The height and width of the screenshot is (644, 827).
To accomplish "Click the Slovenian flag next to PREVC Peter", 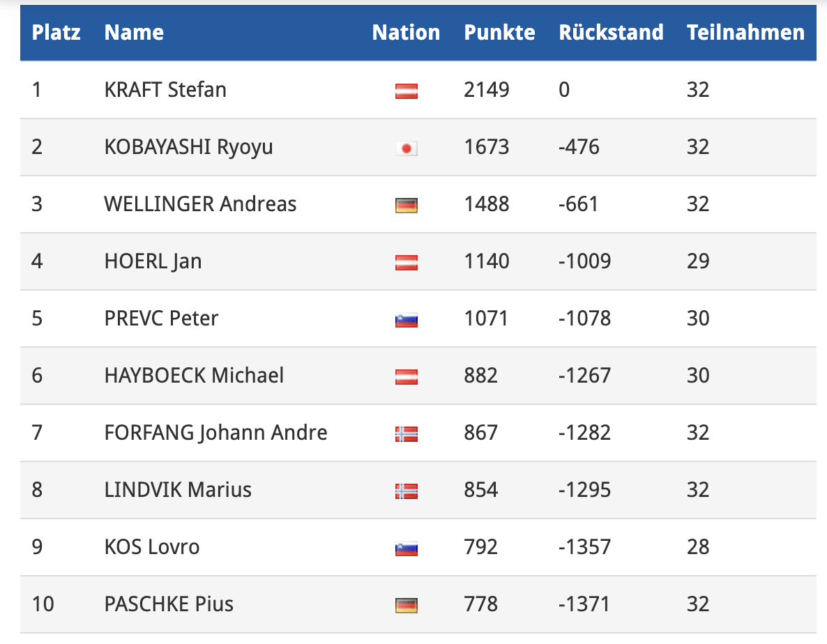I will [406, 319].
